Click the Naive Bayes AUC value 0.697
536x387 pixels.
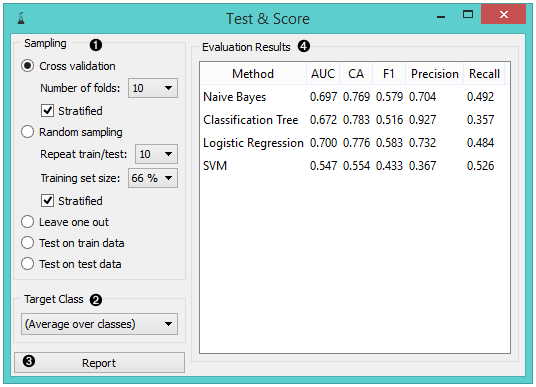323,97
